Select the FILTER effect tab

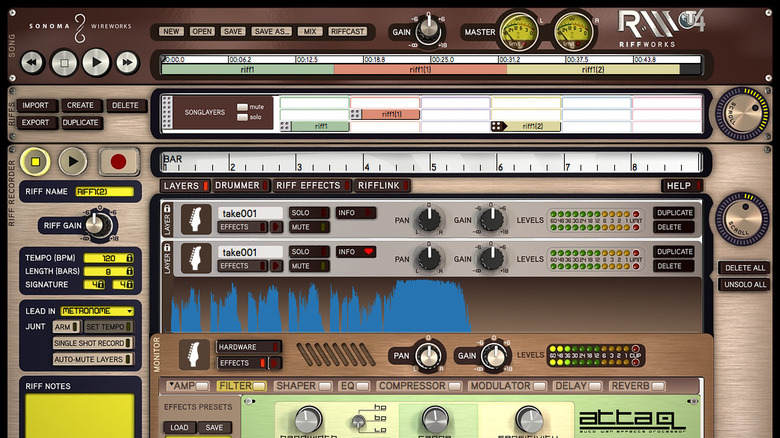[x=242, y=386]
